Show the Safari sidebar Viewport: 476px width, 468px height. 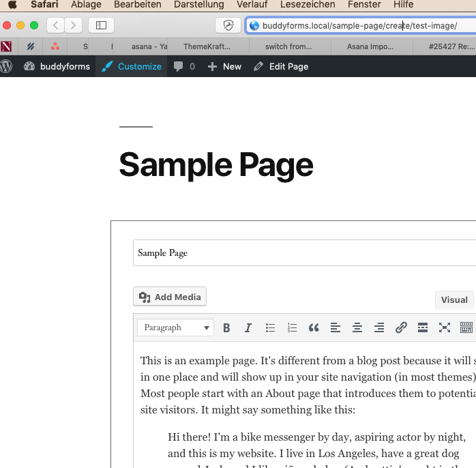click(101, 25)
